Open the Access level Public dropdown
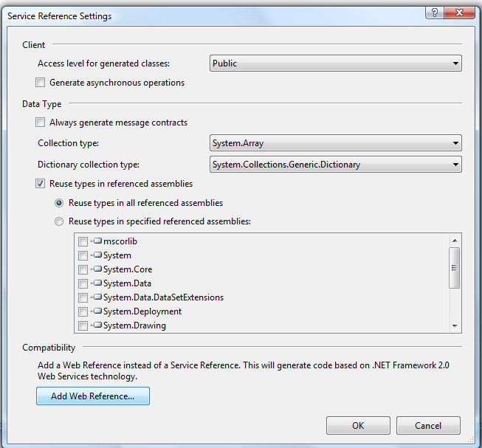482x448 pixels. (335, 63)
